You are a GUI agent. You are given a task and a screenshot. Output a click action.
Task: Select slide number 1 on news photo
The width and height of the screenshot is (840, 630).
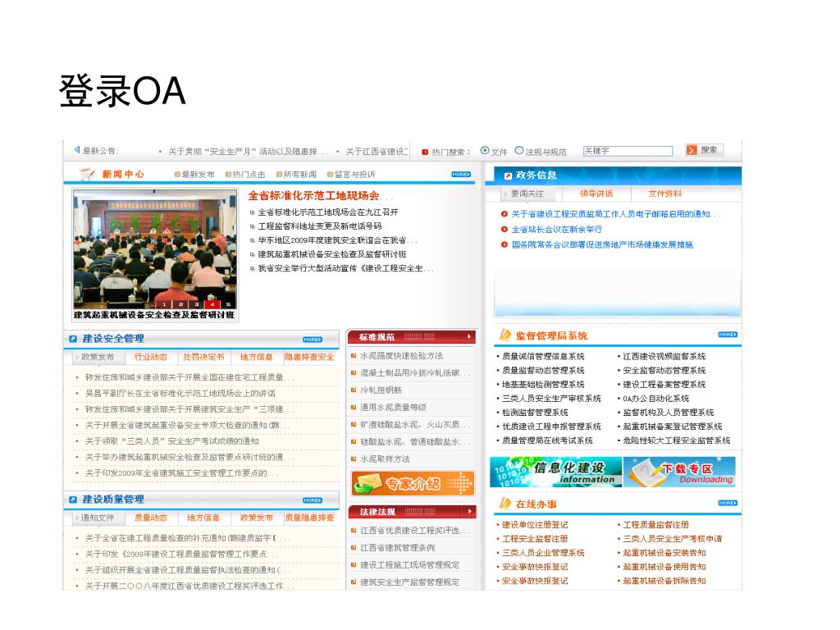164,304
